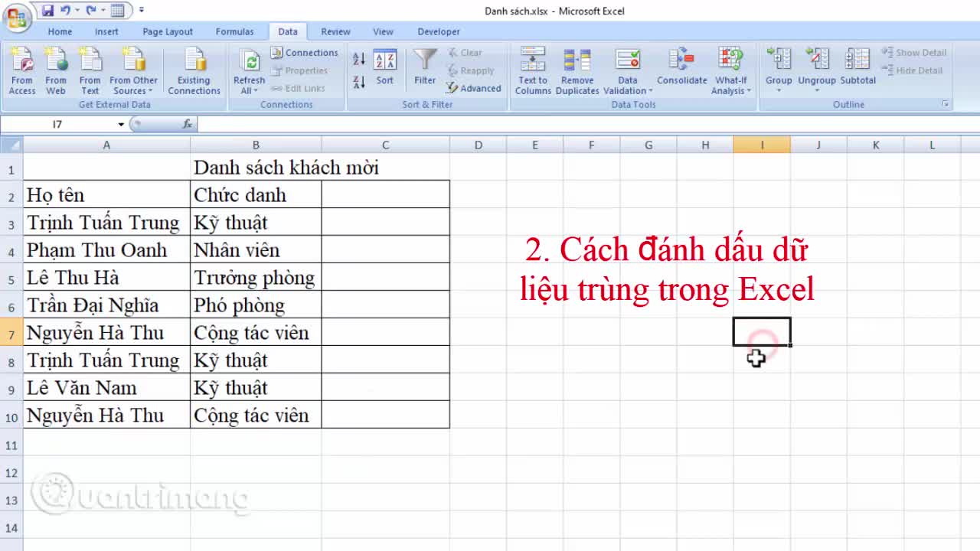Click the Select All corner triangle
This screenshot has height=551, width=980.
tap(11, 145)
